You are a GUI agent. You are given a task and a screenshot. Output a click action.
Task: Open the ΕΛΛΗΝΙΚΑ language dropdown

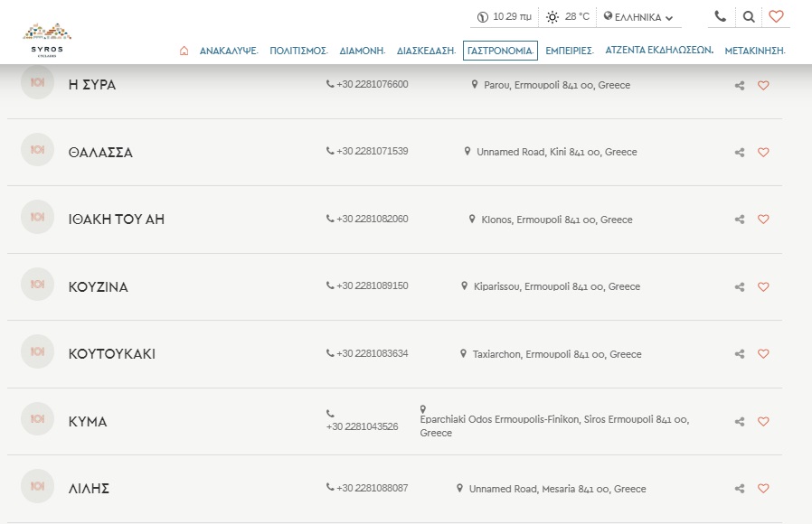[638, 17]
